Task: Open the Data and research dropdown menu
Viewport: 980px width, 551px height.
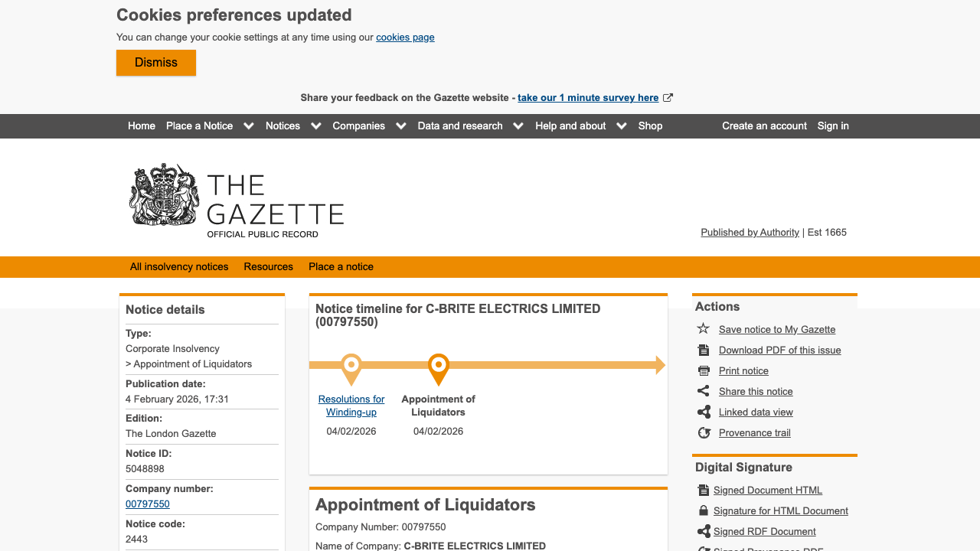Action: 518,126
